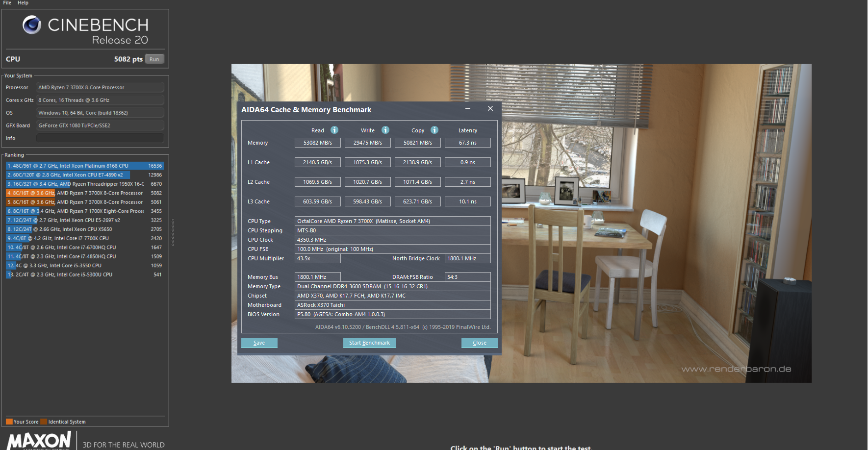Click L3 Cache copy value 623.71 GB/s

(418, 201)
